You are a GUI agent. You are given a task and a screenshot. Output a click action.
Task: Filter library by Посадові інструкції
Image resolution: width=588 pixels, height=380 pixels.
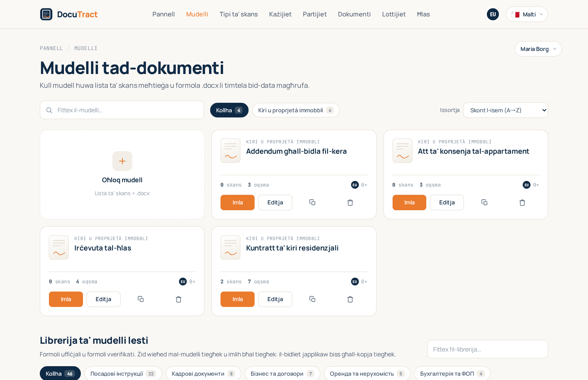[x=123, y=373]
